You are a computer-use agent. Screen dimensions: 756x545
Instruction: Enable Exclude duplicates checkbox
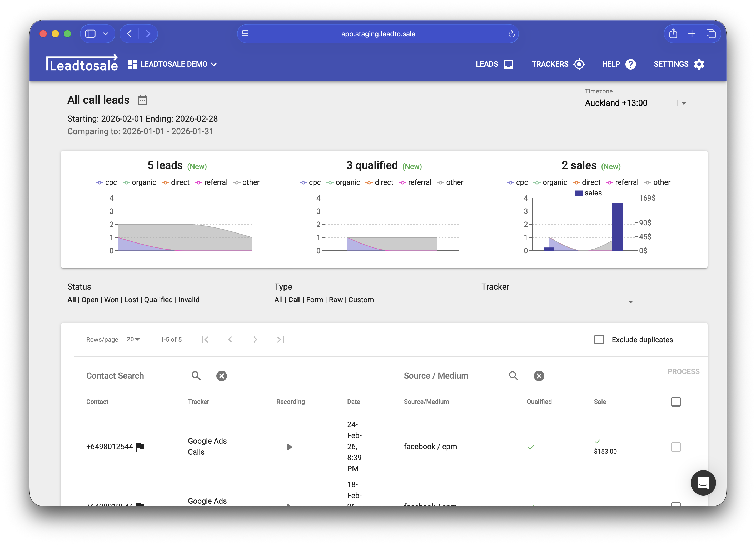click(599, 340)
